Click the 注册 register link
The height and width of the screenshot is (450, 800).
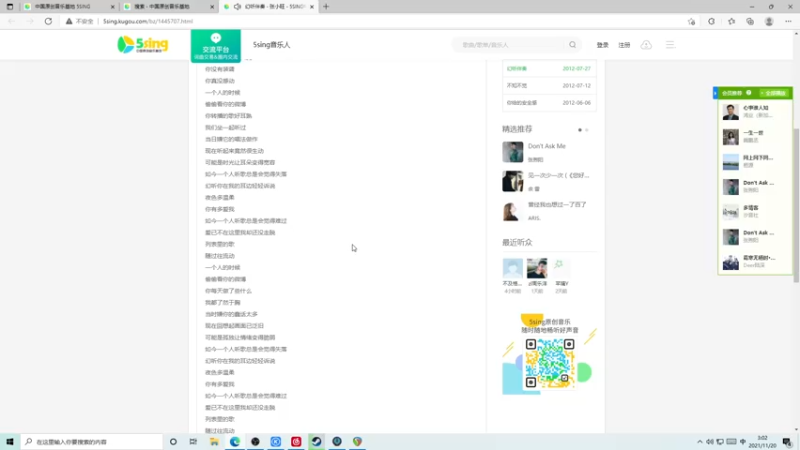[624, 45]
